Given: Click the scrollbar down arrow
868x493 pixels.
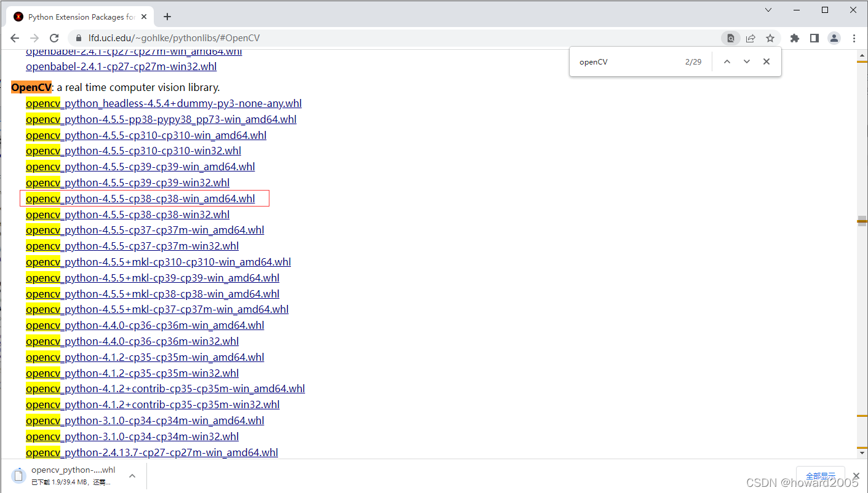Looking at the screenshot, I should point(862,453).
